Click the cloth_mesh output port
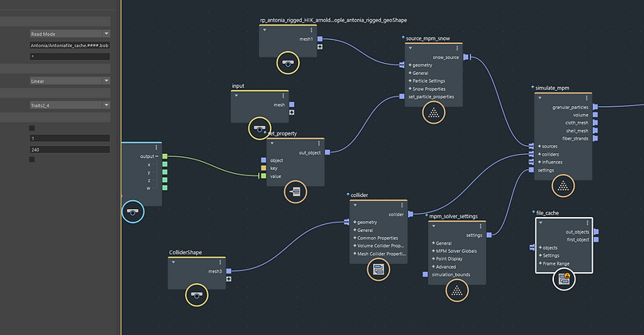Viewport: 644px width, 335px height. click(595, 123)
